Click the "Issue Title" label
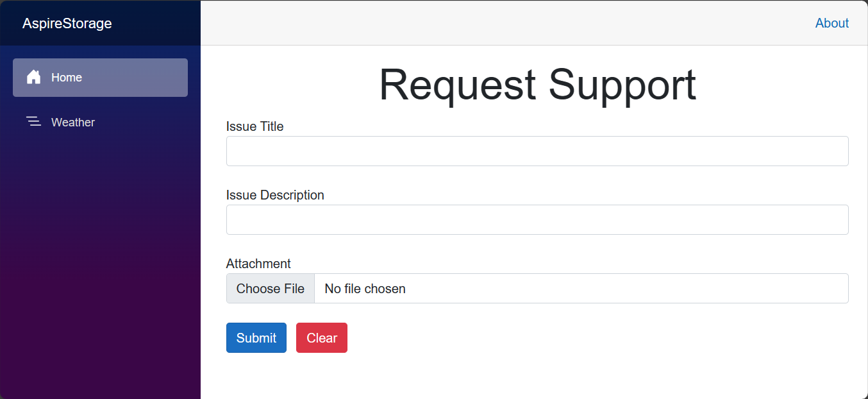The image size is (868, 399). coord(255,126)
